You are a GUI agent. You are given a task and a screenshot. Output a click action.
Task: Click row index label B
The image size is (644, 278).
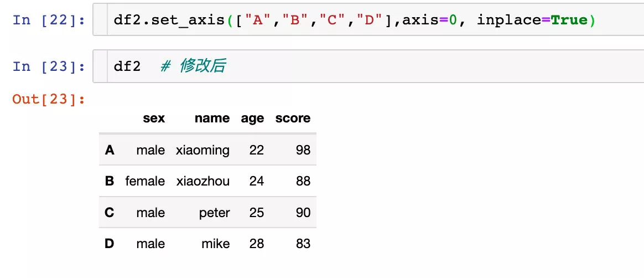coord(109,181)
